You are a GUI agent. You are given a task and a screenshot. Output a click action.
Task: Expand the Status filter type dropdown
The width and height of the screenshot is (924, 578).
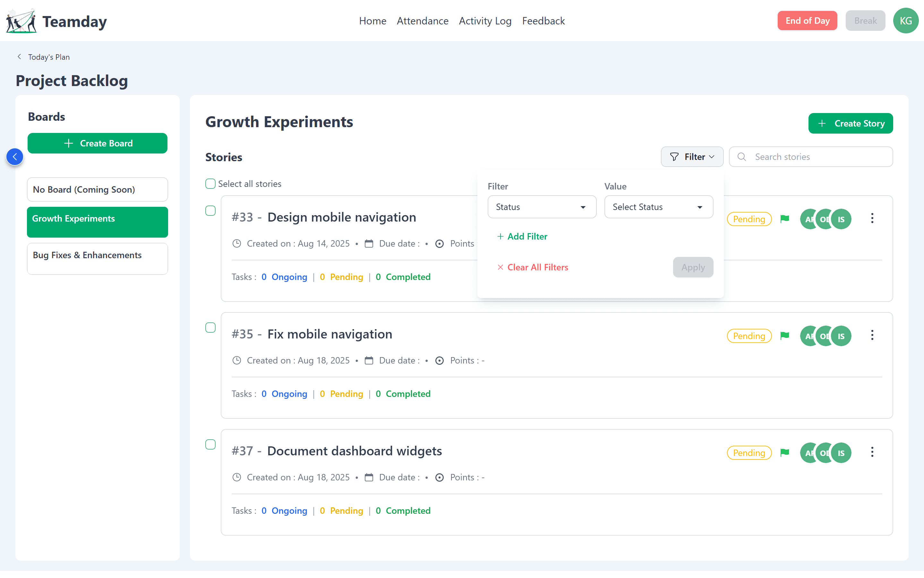coord(542,207)
